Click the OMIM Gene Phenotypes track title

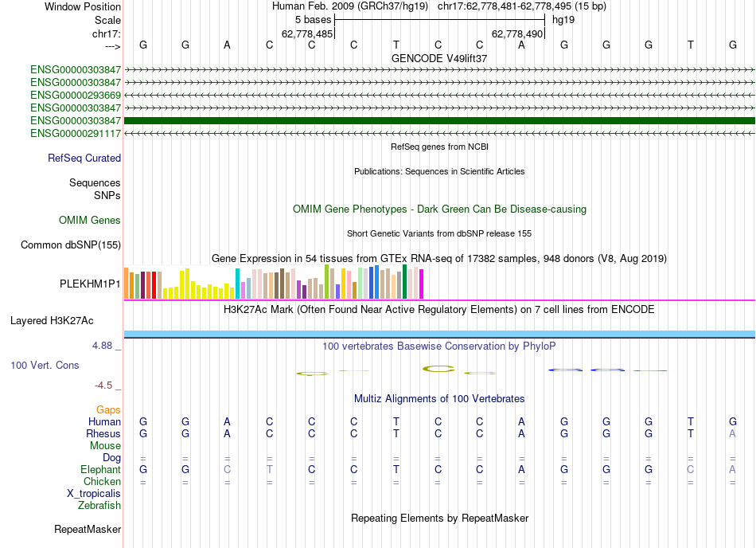click(439, 209)
